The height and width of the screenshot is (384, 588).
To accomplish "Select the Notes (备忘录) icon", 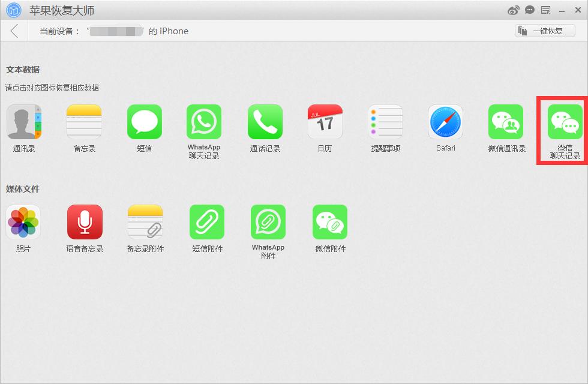I will [84, 121].
